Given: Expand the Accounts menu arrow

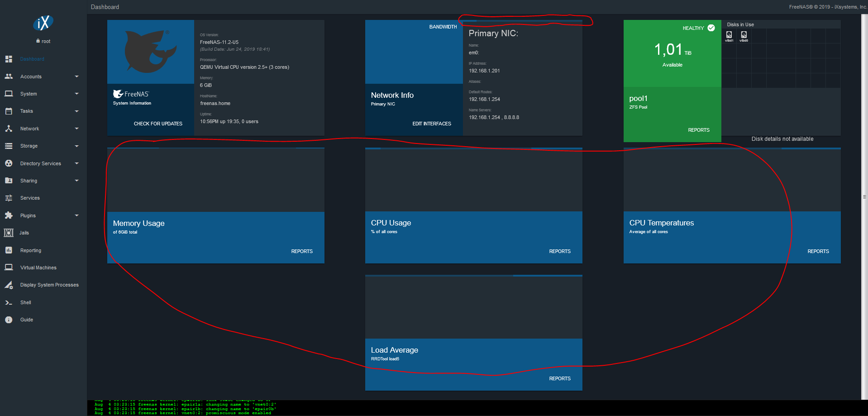Looking at the screenshot, I should pos(76,77).
